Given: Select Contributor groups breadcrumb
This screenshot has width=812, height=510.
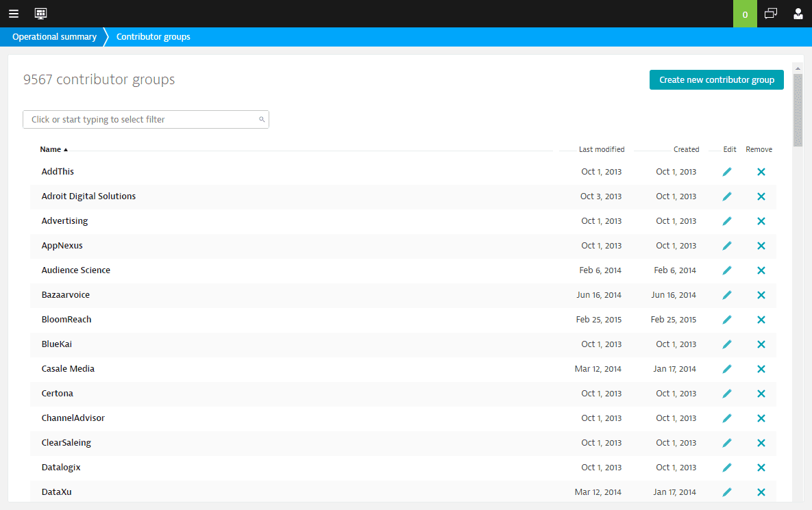Looking at the screenshot, I should 153,37.
